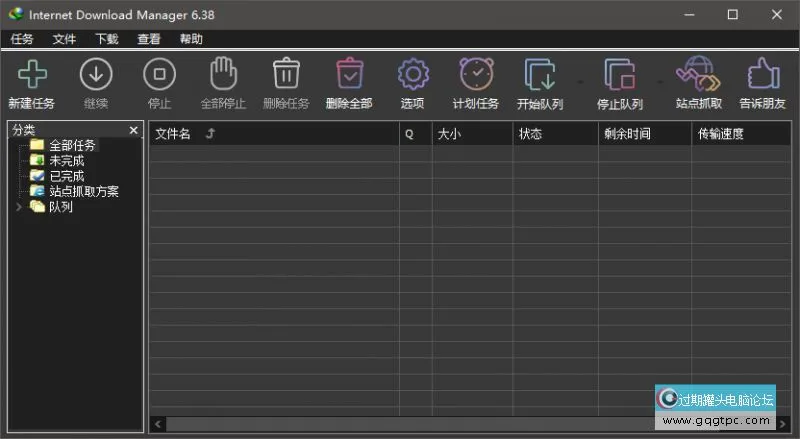Open 选项 (Options) gear icon
800x439 pixels.
click(412, 75)
